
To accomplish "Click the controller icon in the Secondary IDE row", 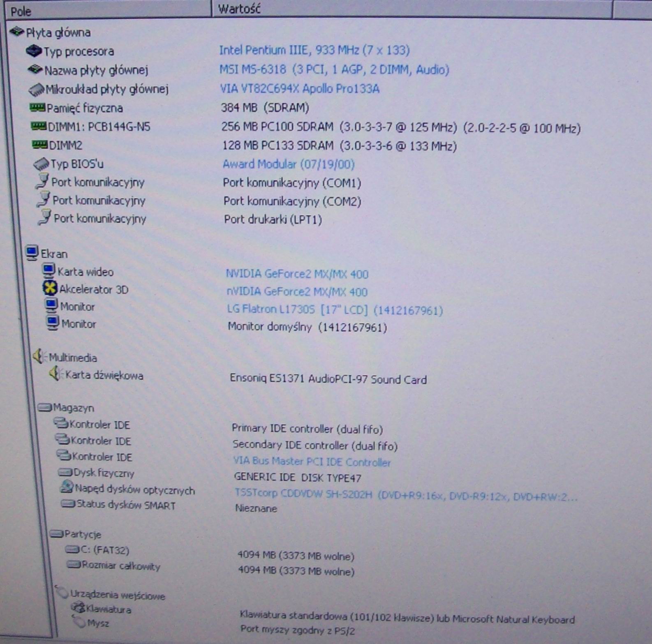I will (x=62, y=440).
